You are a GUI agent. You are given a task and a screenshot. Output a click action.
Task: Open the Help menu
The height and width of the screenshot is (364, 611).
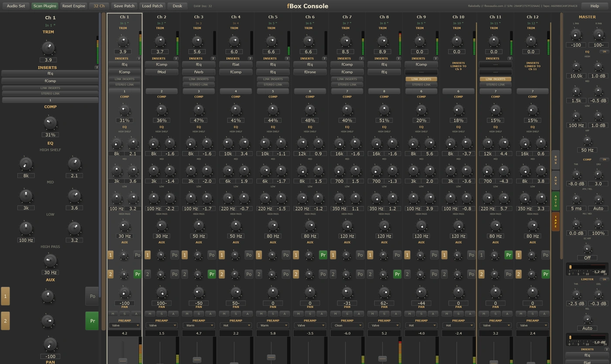[x=594, y=6]
